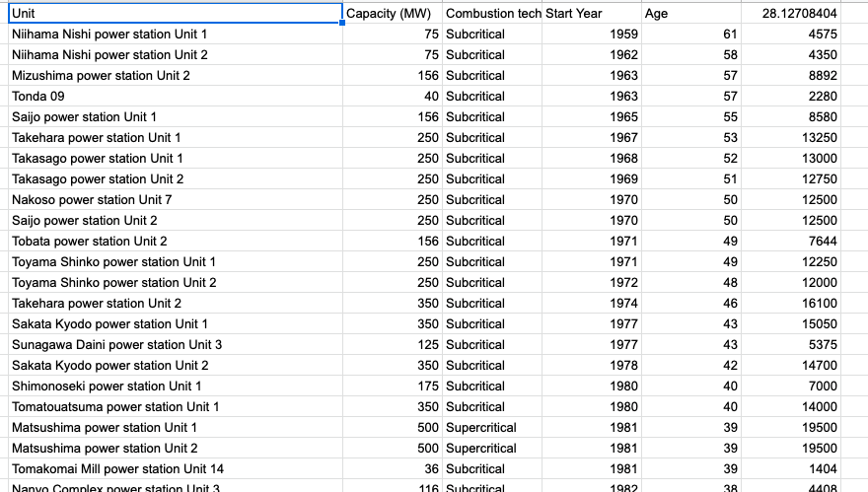
Task: Select 'Niihama Nishi power station Unit 1' cell
Action: [176, 35]
